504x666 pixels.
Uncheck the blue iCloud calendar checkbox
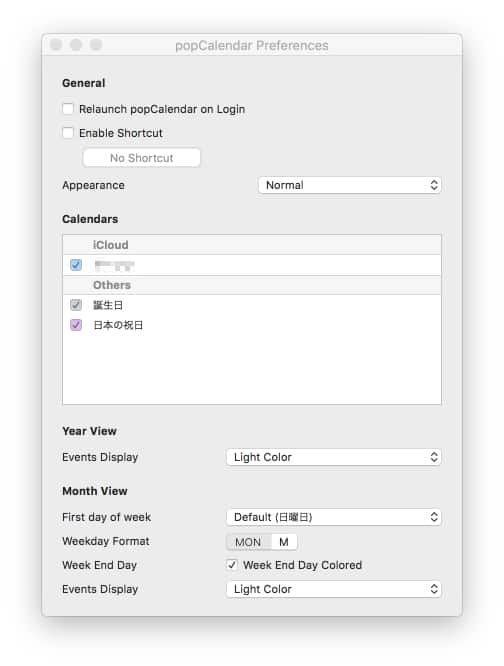pos(76,265)
